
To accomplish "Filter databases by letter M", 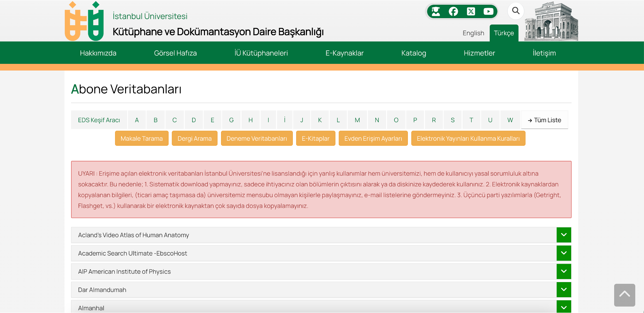I will coord(358,120).
